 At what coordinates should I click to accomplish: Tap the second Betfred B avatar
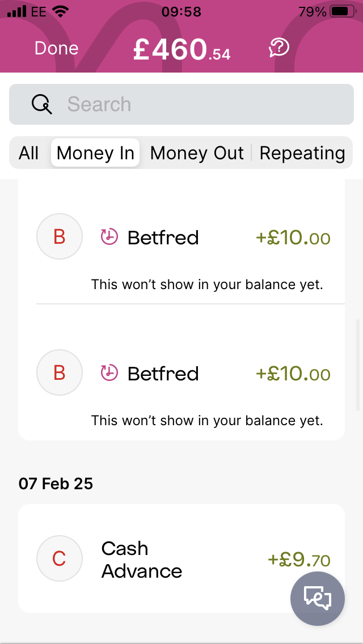click(x=60, y=372)
